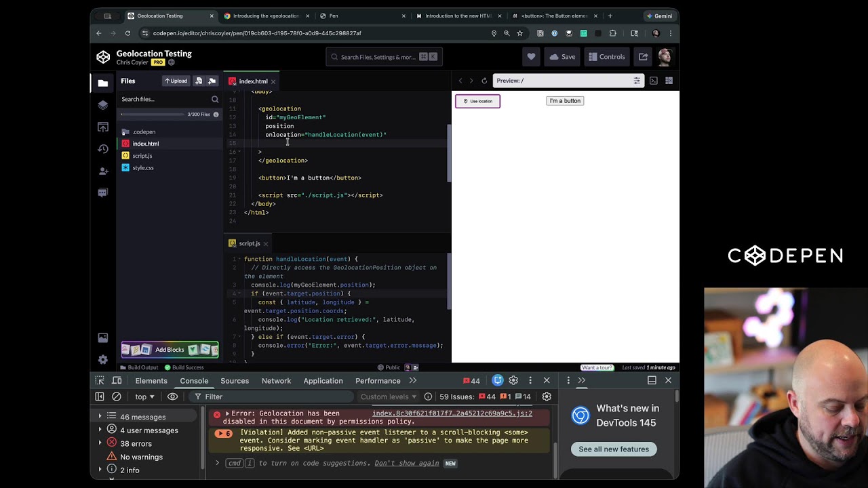Viewport: 868px width, 488px height.
Task: Open the layers/blocks sidebar panel
Action: 102,105
